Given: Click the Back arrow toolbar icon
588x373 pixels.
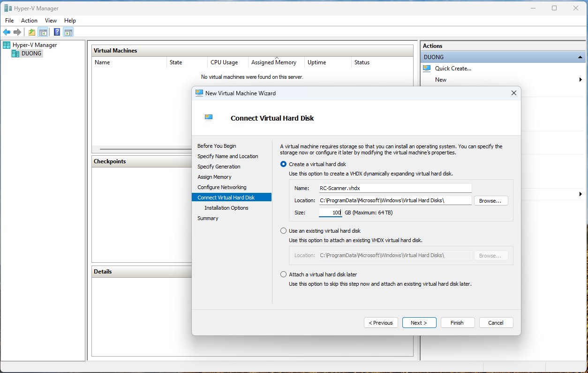Looking at the screenshot, I should (x=7, y=32).
